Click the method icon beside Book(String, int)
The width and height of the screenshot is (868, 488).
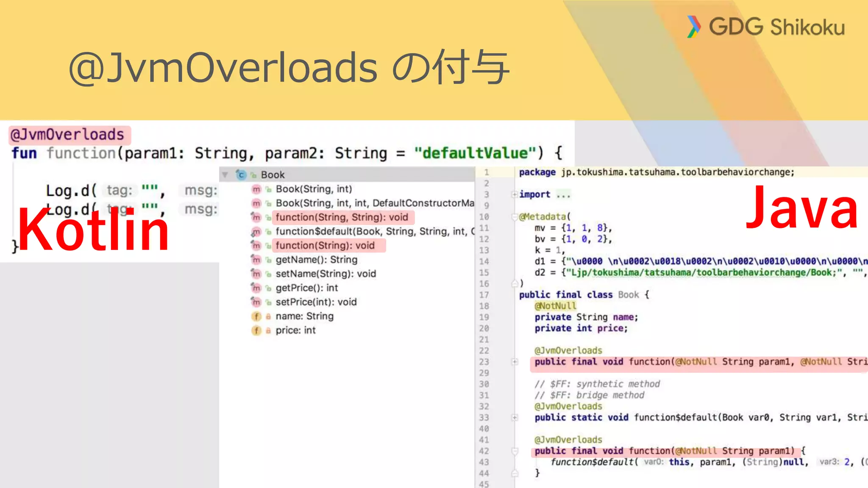pyautogui.click(x=256, y=189)
